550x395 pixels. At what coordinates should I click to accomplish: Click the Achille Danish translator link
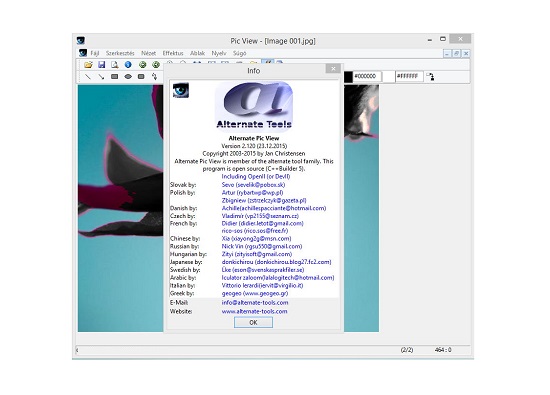pyautogui.click(x=274, y=208)
